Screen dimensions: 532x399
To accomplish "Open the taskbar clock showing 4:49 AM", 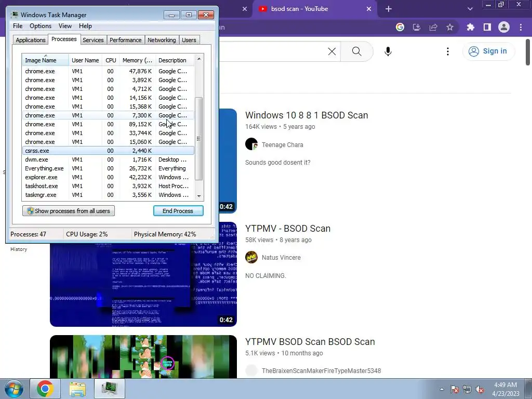I will (506, 389).
